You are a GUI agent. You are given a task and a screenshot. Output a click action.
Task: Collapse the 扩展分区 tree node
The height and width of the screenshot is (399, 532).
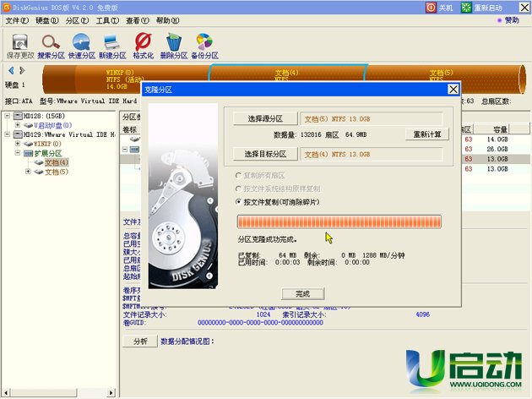(18, 153)
